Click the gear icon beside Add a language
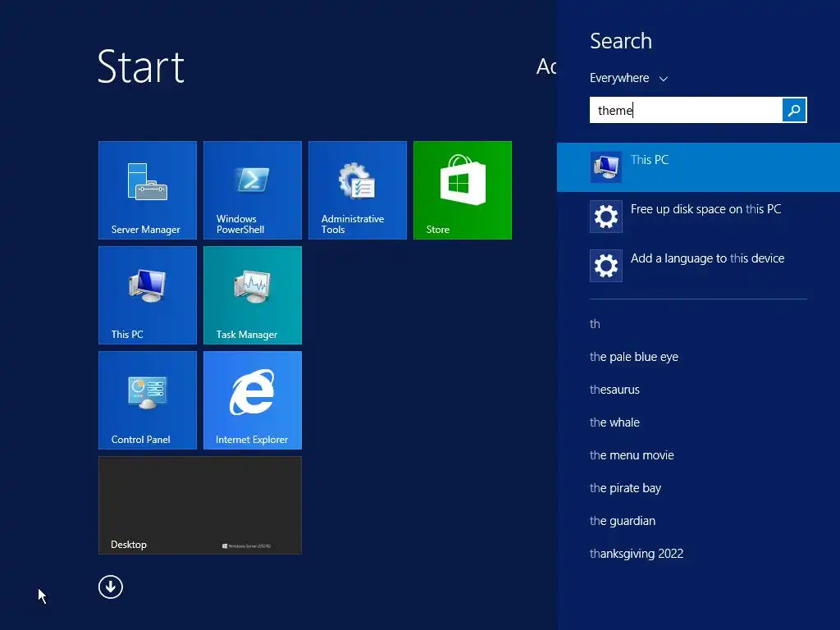The image size is (840, 630). coord(606,266)
